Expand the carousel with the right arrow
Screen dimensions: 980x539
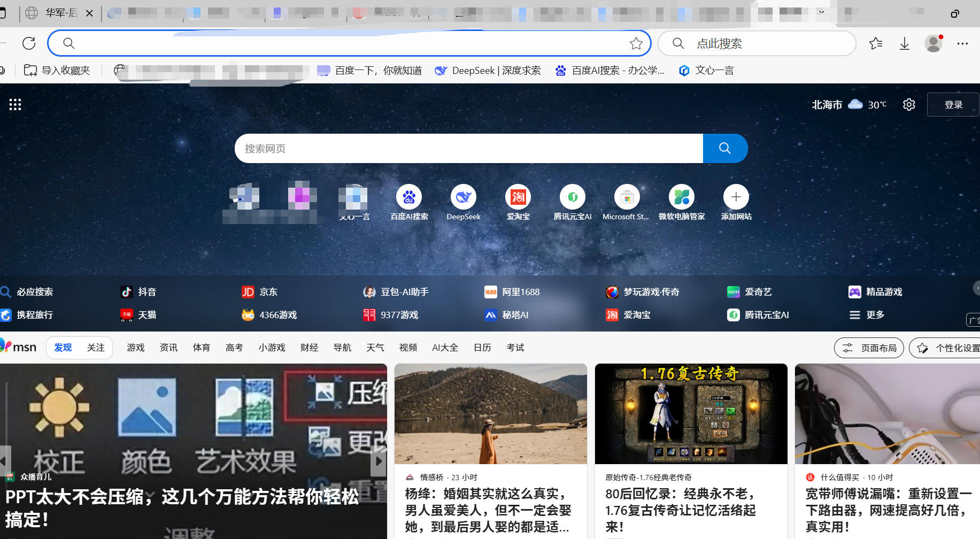click(380, 461)
